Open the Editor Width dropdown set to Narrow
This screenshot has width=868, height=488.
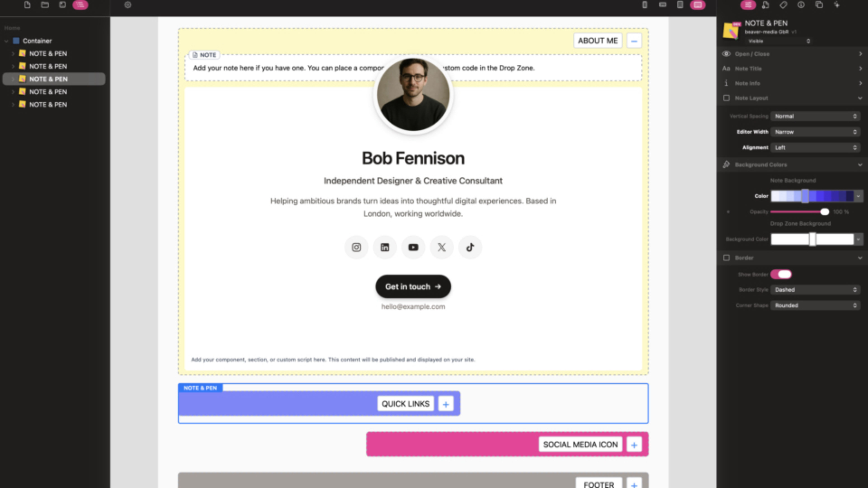(x=815, y=132)
